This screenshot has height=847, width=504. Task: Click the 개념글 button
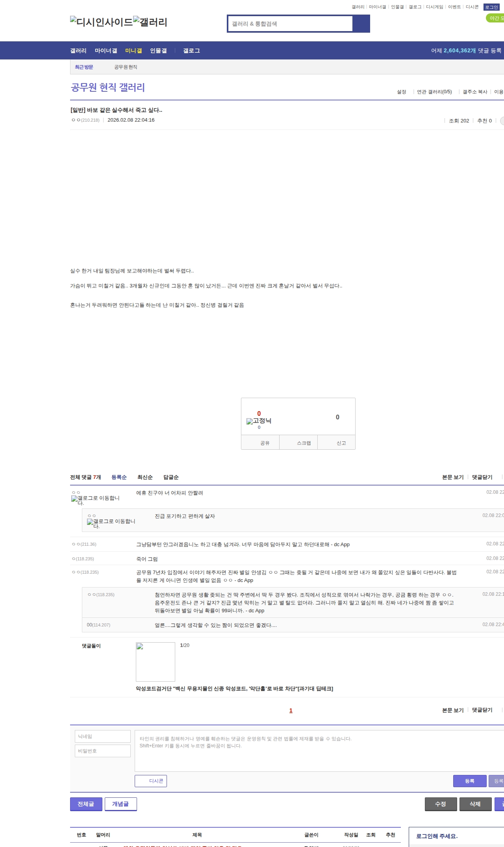pos(120,804)
